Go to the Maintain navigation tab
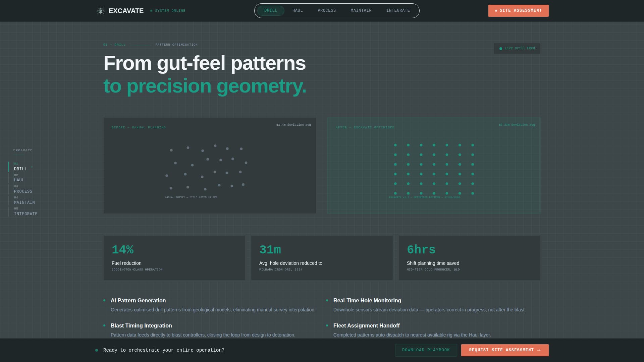Image resolution: width=644 pixels, height=362 pixels. pyautogui.click(x=361, y=11)
